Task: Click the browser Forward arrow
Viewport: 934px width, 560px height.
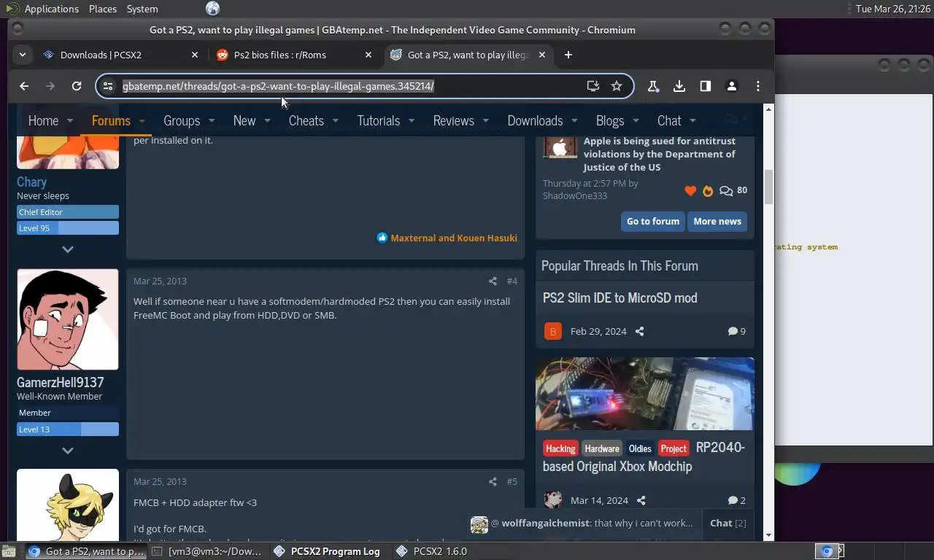Action: coord(50,86)
